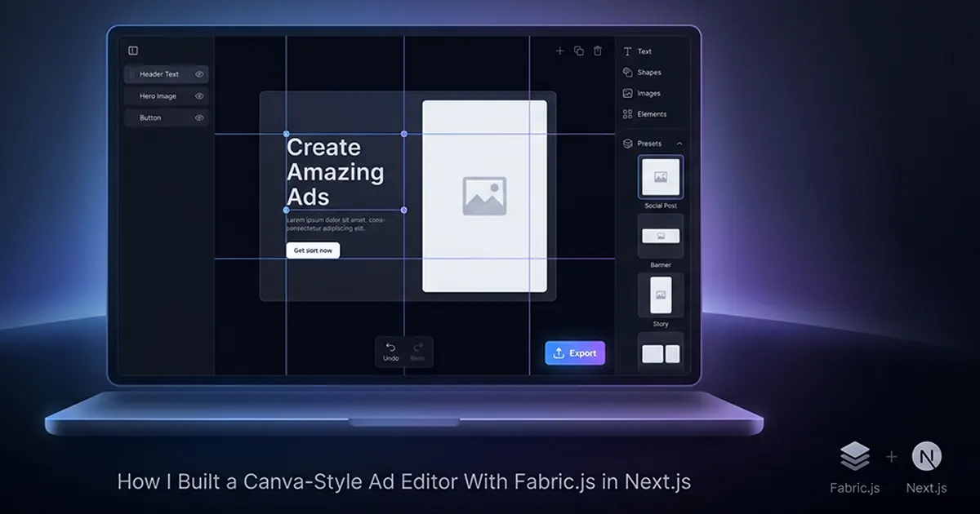This screenshot has height=514, width=980.
Task: Click the Undo button
Action: tap(391, 352)
